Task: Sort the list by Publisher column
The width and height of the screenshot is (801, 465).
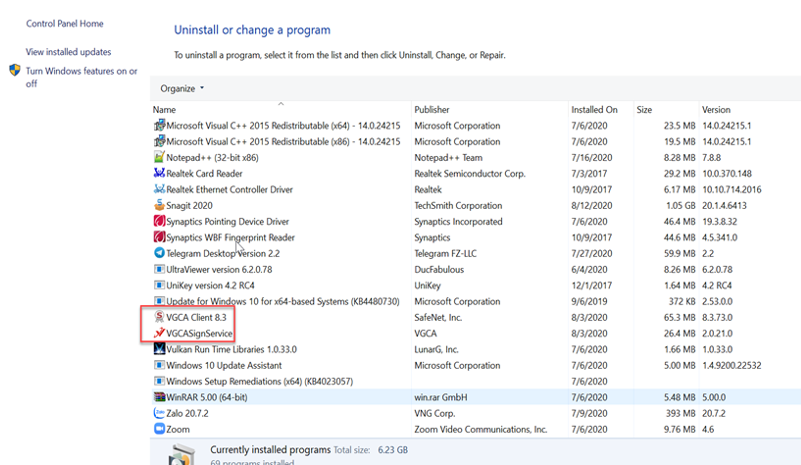Action: point(432,109)
